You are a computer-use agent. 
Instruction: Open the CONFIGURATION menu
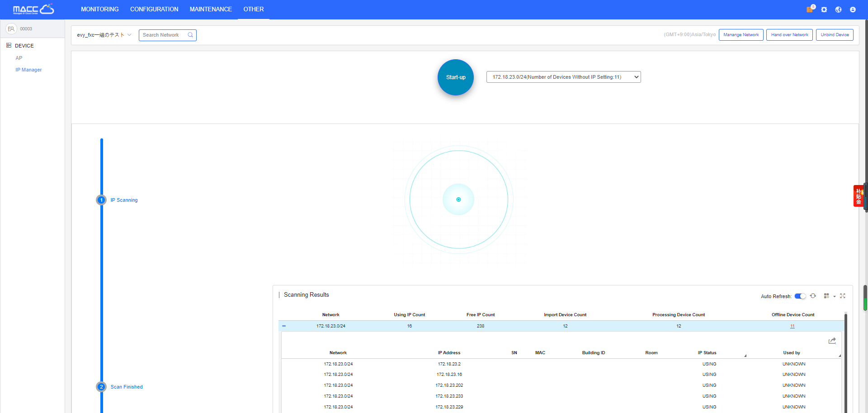154,9
